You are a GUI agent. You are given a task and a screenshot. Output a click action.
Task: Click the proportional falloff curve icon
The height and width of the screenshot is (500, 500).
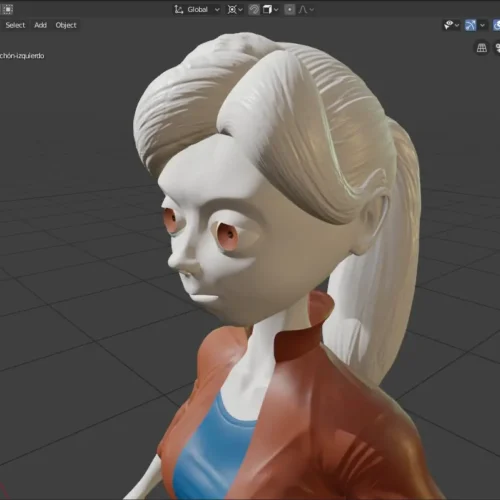coord(303,9)
